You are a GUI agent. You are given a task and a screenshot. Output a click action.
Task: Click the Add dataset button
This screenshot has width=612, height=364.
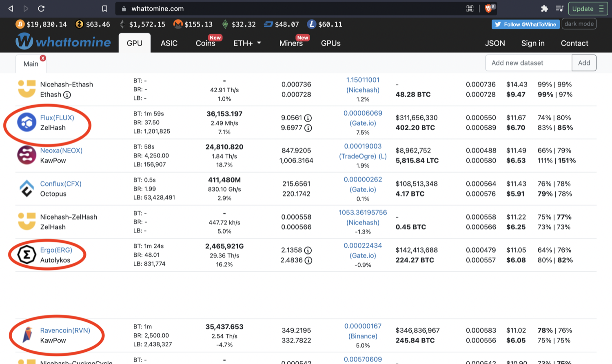[x=584, y=63]
